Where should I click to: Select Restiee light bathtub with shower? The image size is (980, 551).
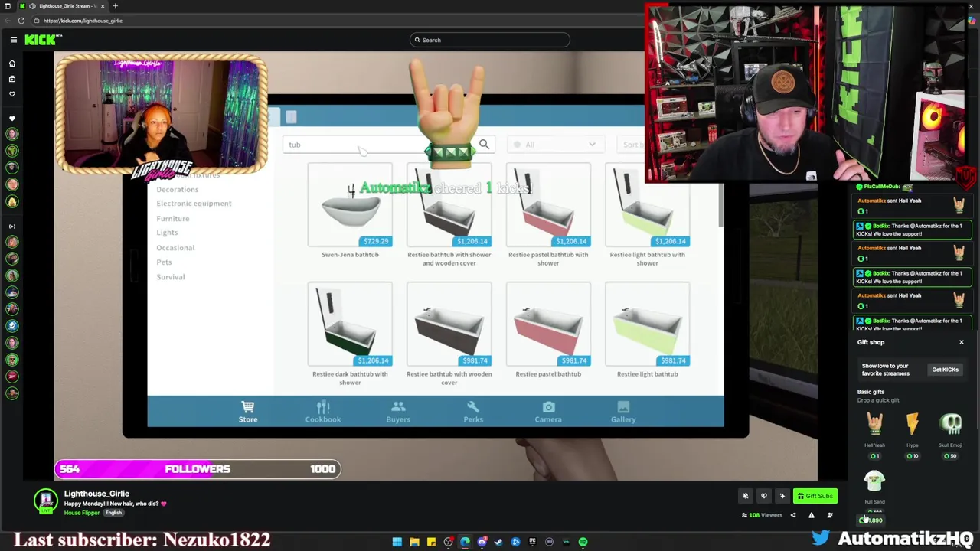(x=647, y=215)
